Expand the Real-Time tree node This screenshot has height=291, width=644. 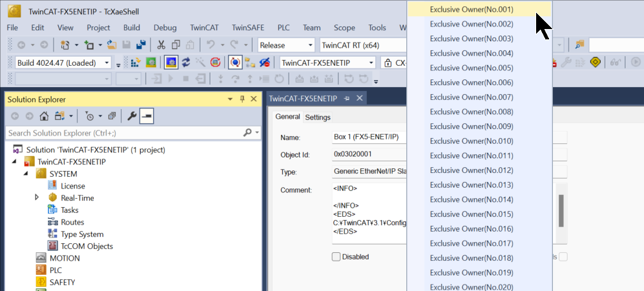click(37, 198)
